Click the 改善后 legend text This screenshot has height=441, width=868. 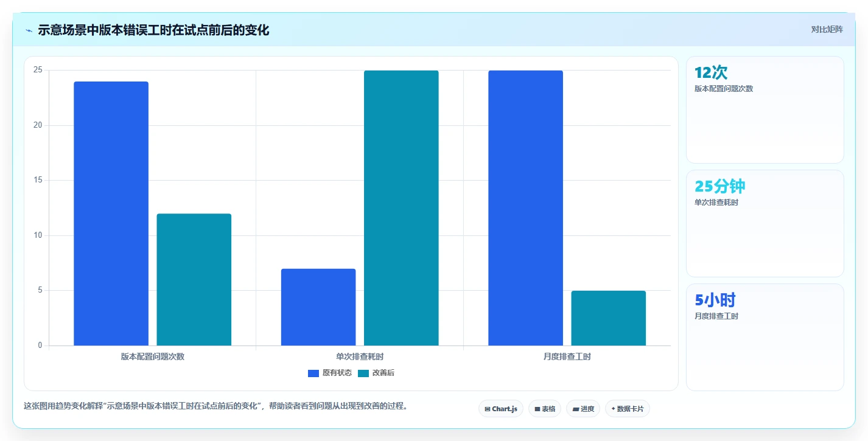point(383,373)
